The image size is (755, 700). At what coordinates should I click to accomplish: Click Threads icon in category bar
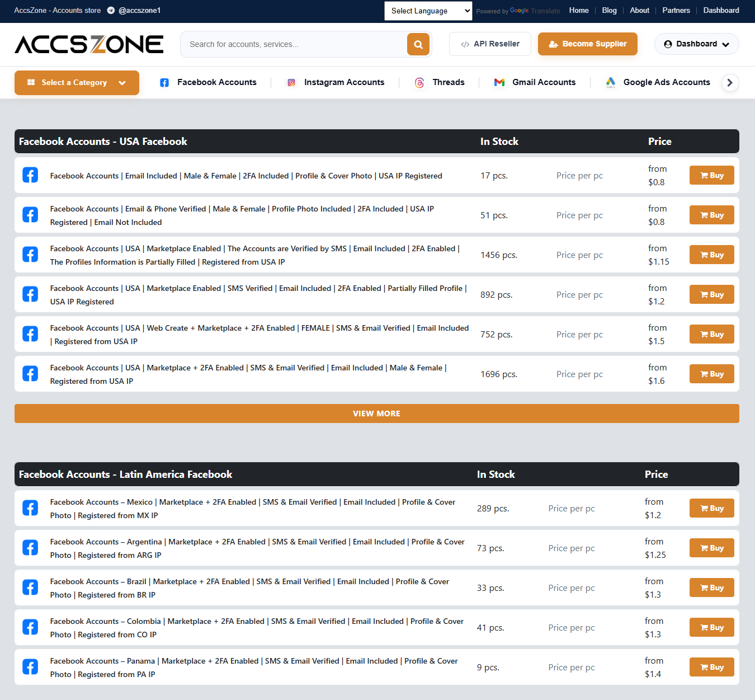tap(419, 83)
